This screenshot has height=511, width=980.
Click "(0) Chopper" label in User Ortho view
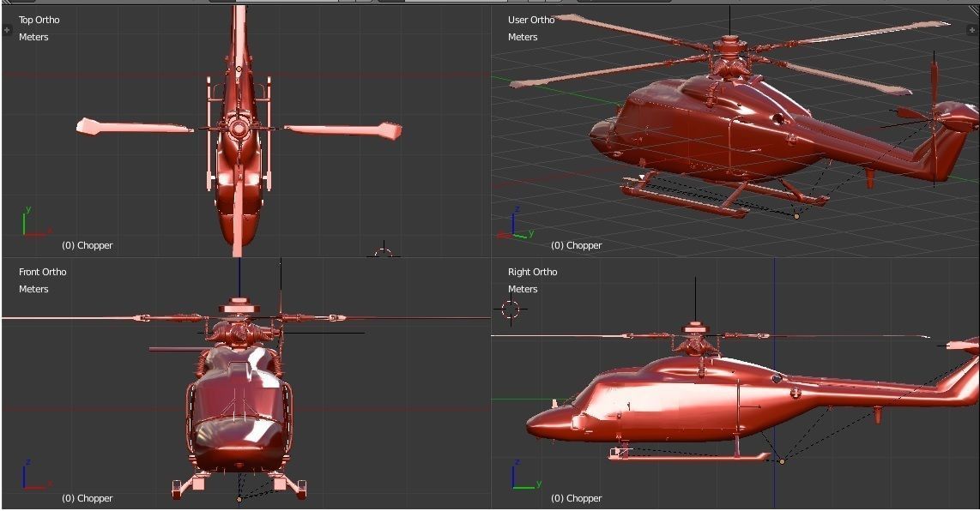point(577,245)
